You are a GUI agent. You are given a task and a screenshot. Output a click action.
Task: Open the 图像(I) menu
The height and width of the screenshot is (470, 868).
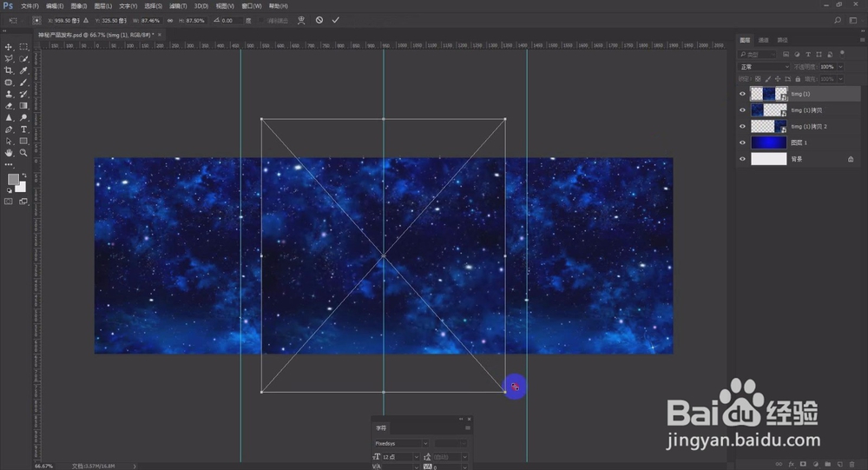pyautogui.click(x=79, y=6)
